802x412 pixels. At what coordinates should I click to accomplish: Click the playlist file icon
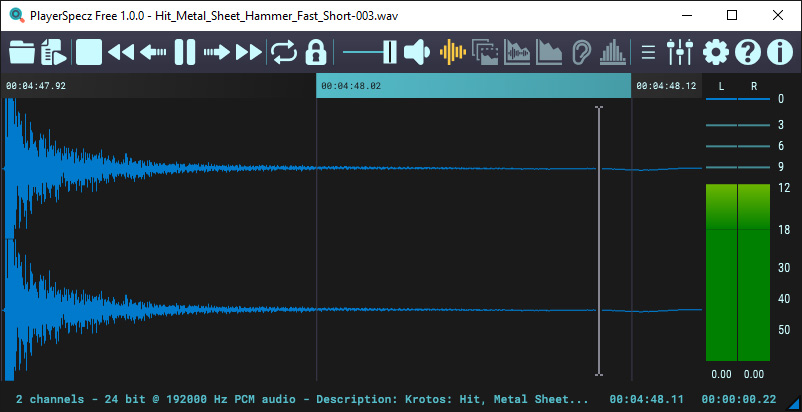(x=54, y=51)
